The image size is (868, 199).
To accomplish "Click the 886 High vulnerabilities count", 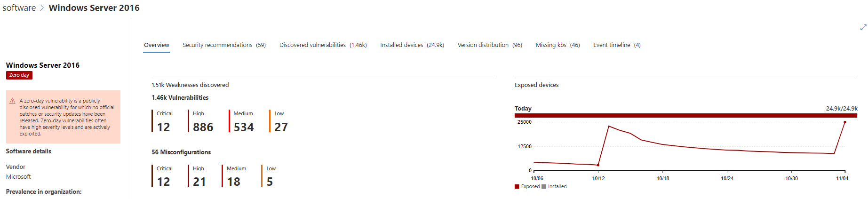I will pyautogui.click(x=203, y=127).
